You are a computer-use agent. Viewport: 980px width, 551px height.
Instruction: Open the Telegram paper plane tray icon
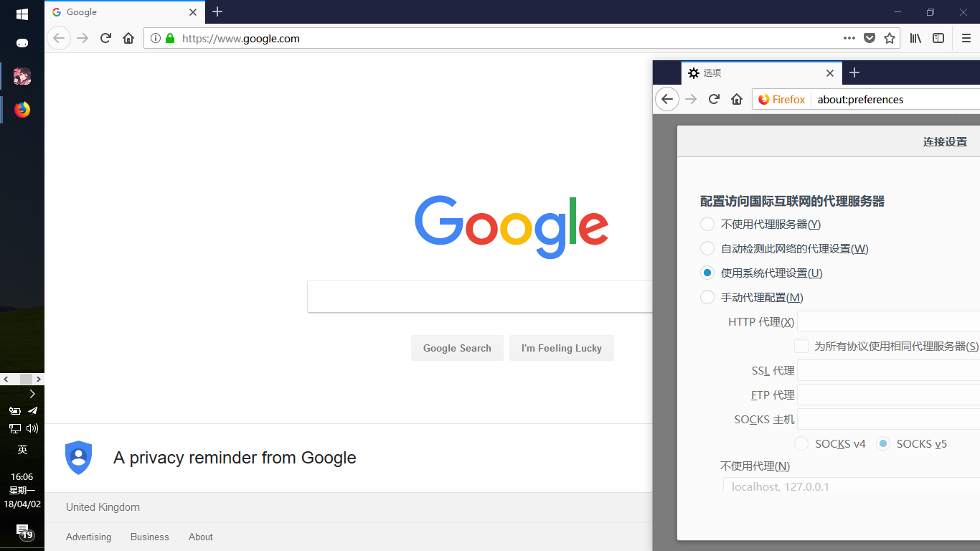tap(32, 411)
